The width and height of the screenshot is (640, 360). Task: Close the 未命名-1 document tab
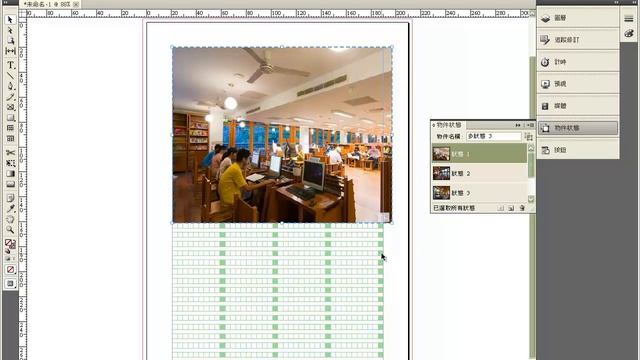[76, 4]
